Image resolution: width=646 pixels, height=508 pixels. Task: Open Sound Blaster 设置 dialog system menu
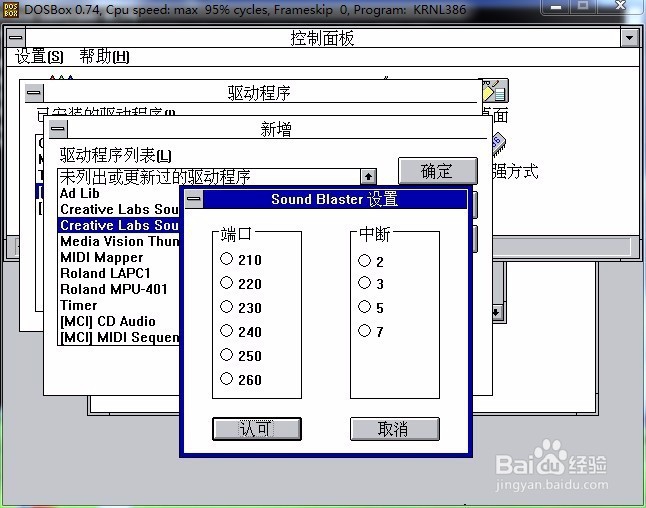[x=194, y=199]
